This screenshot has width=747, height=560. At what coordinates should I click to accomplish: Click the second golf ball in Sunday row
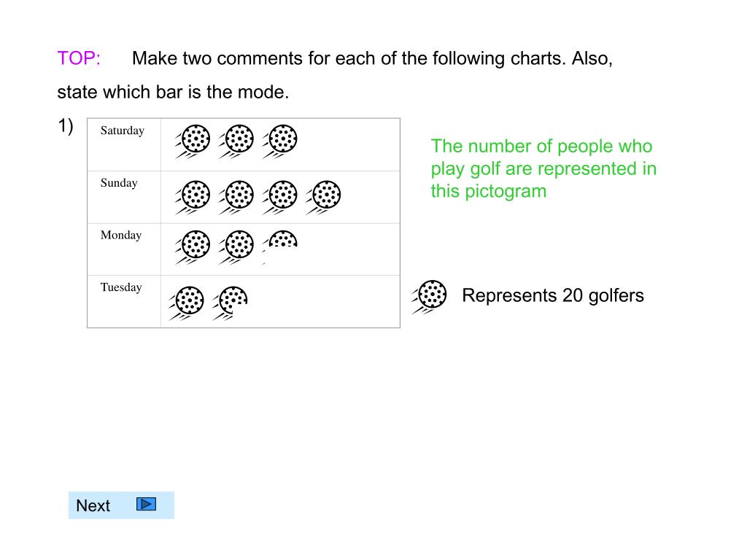click(x=236, y=197)
